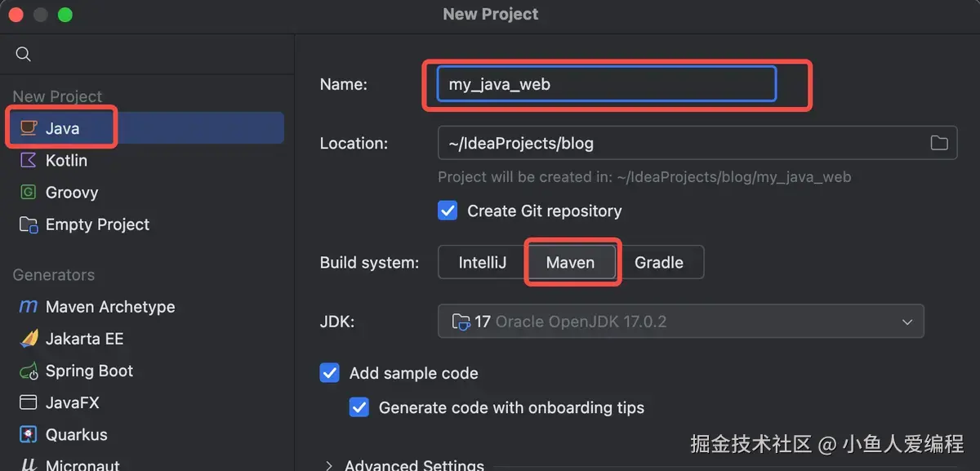Select the Maven Archetype icon
Image resolution: width=980 pixels, height=471 pixels.
click(29, 307)
